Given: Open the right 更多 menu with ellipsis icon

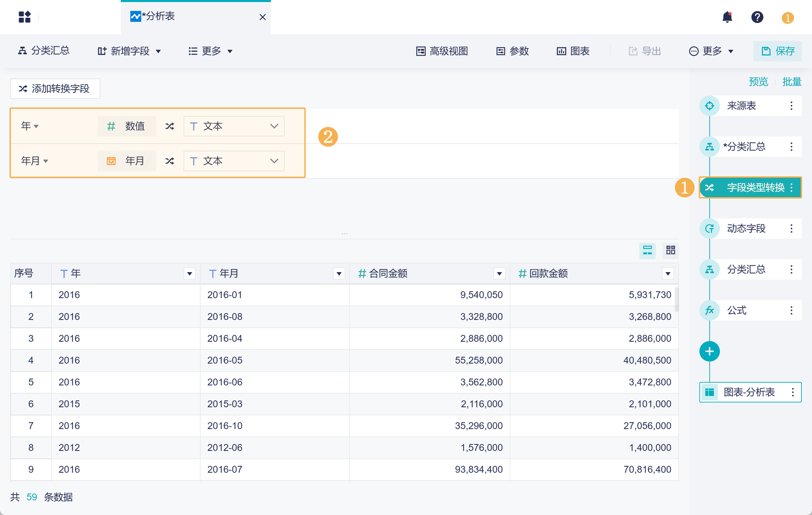Looking at the screenshot, I should tap(711, 51).
